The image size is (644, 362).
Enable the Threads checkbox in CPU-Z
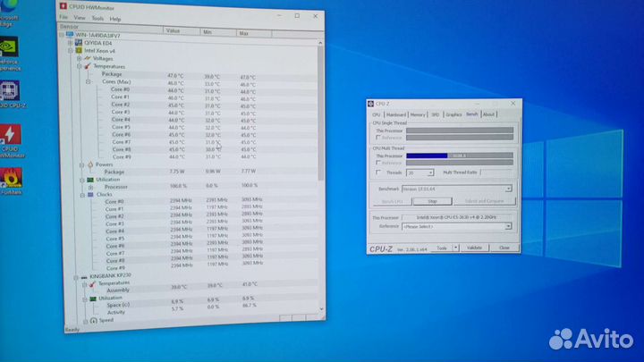click(x=377, y=172)
